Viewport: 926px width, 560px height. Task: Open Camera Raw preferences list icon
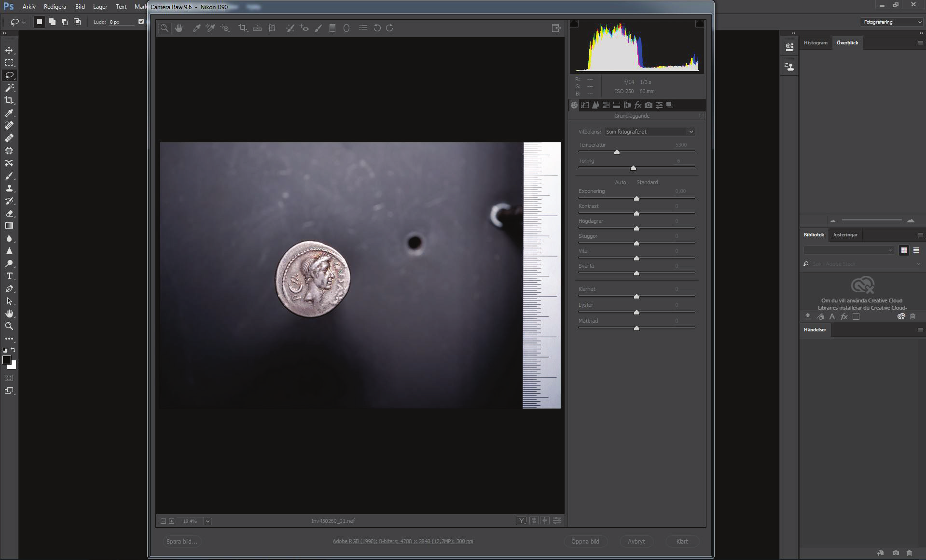pos(363,28)
